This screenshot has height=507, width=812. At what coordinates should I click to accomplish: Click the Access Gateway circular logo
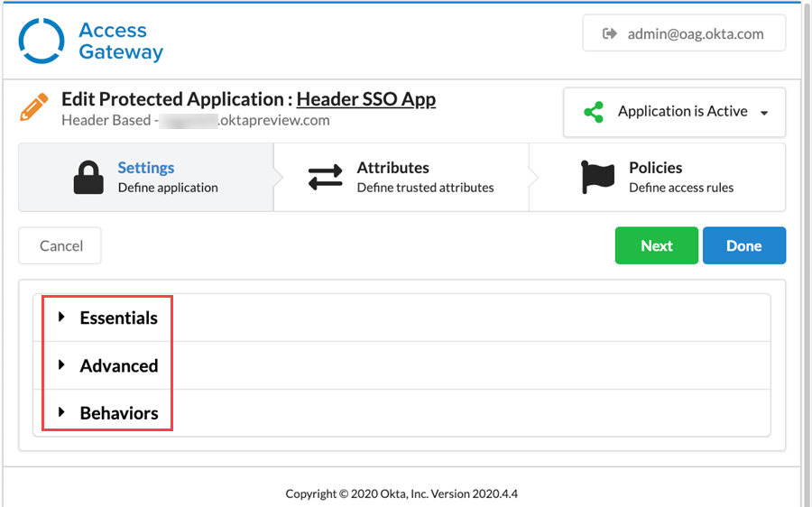click(42, 41)
